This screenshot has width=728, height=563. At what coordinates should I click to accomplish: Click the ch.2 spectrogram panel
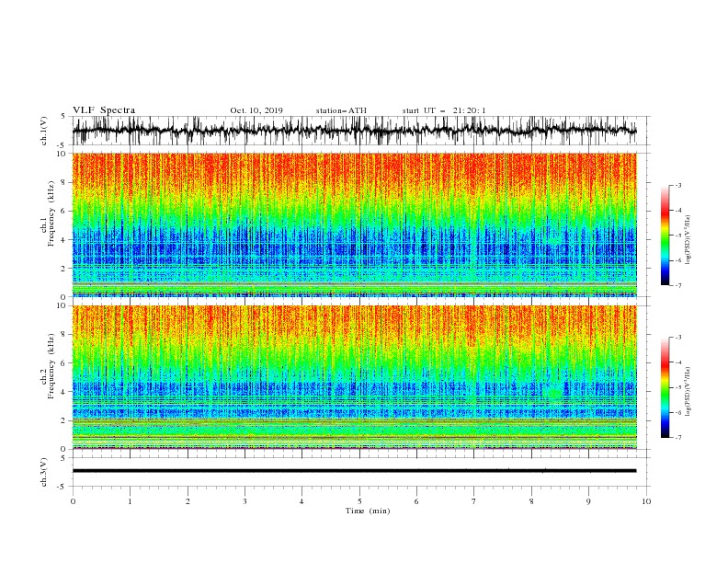click(355, 377)
